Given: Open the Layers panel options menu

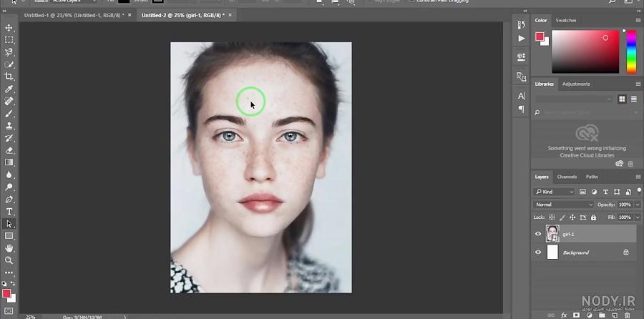Looking at the screenshot, I should coord(638,177).
